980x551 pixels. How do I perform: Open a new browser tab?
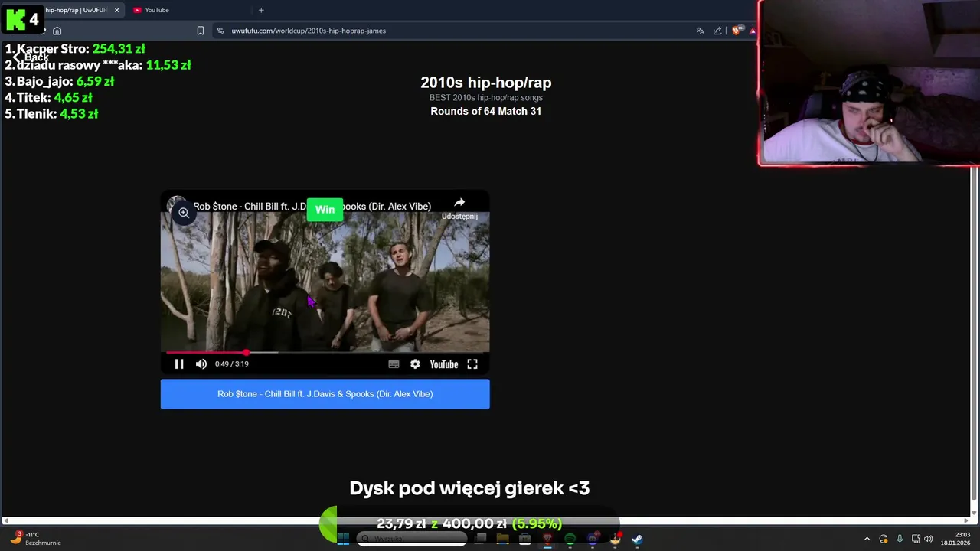[x=261, y=10]
